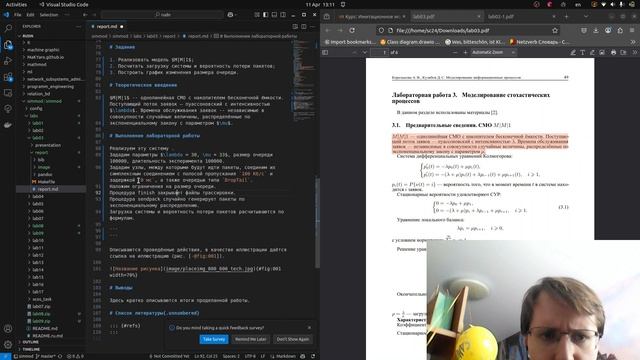Open the Automatic Zoom dropdown
This screenshot has height=360, width=640.
coord(494,53)
